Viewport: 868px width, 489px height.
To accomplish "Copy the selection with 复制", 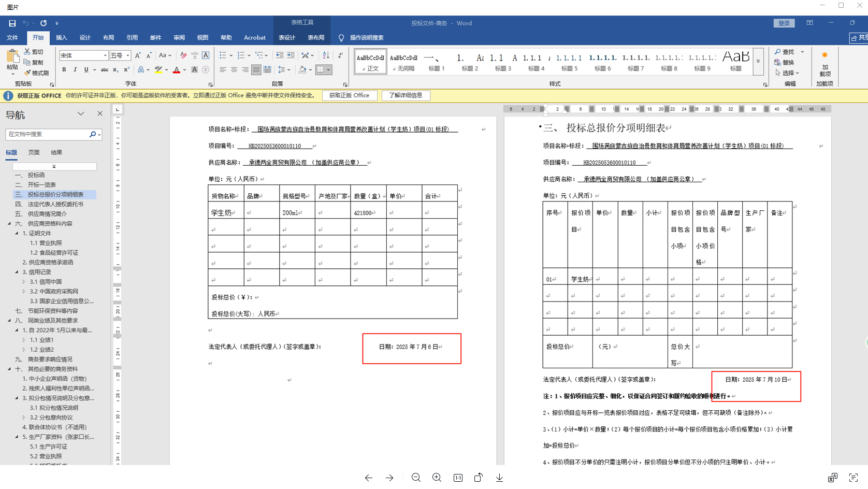I will tap(34, 62).
